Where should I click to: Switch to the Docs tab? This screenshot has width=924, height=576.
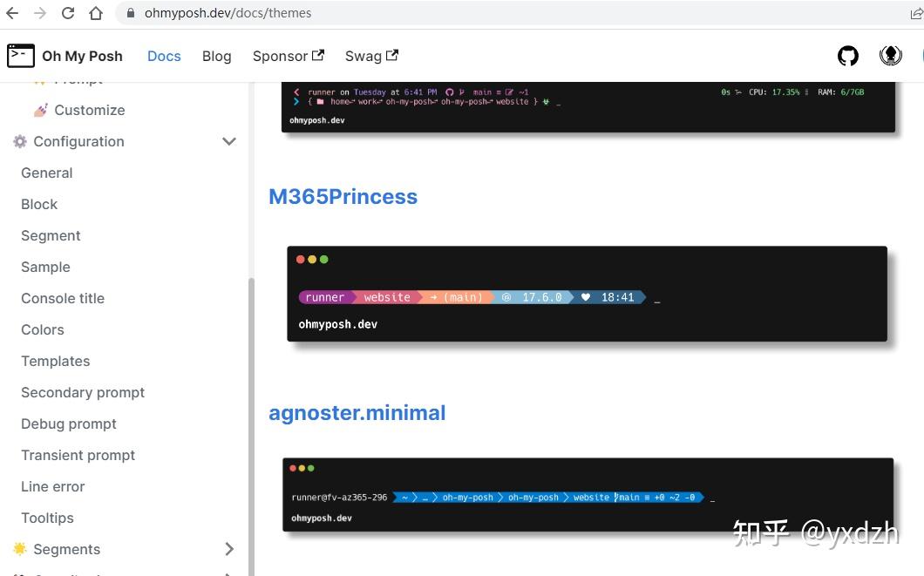coord(164,55)
